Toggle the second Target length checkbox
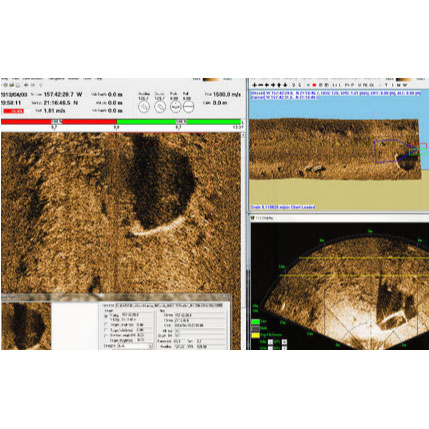 click(106, 330)
